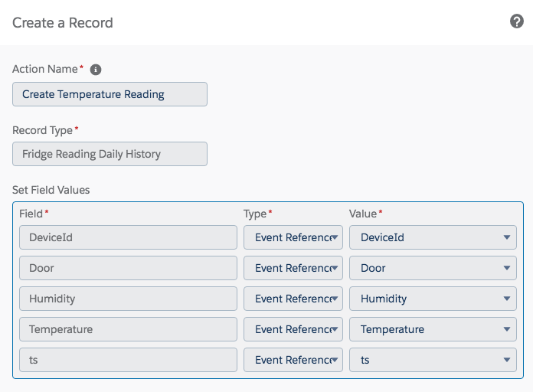Open the Type dropdown for Humidity row
The width and height of the screenshot is (533, 392).
pyautogui.click(x=293, y=299)
